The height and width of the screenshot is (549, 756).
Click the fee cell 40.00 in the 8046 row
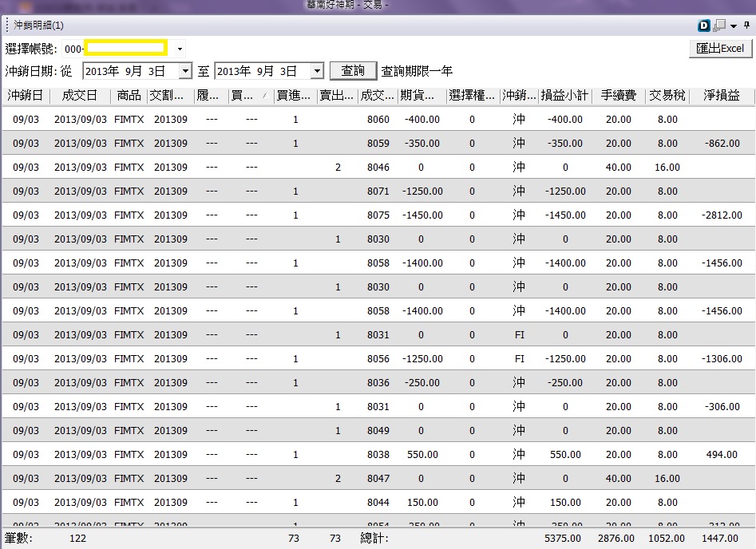pos(619,168)
